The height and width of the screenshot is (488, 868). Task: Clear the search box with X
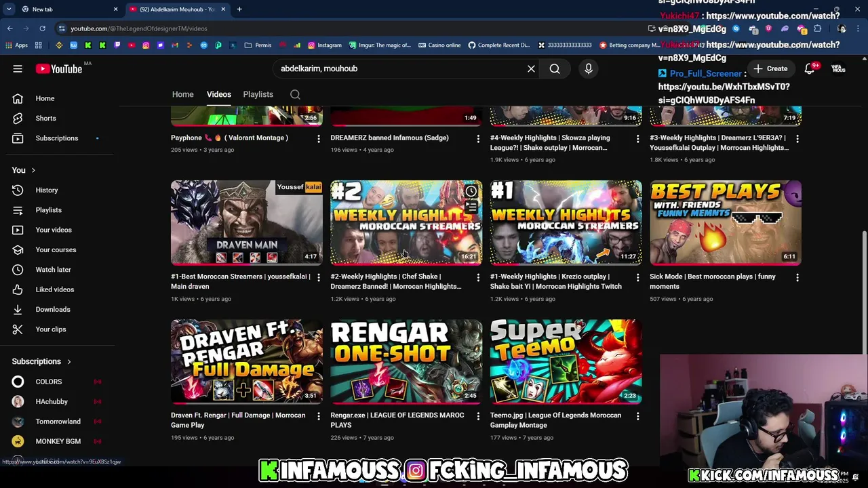[531, 68]
